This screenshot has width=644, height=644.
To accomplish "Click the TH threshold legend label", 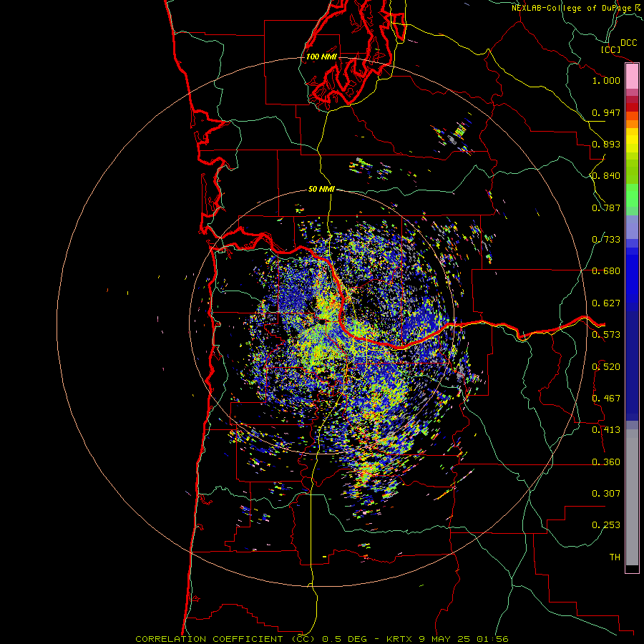I will 615,557.
